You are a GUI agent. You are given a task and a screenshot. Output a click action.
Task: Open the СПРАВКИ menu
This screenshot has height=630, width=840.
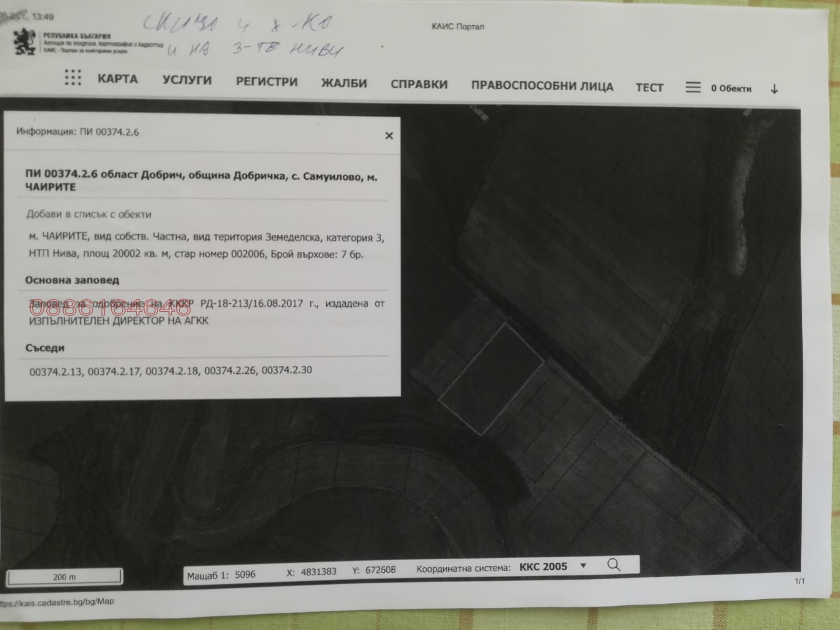click(419, 85)
